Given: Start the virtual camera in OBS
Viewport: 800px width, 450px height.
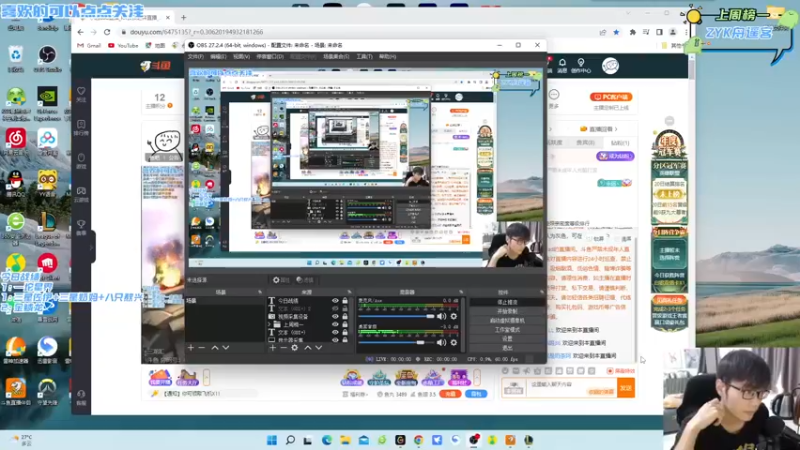Looking at the screenshot, I should pyautogui.click(x=507, y=320).
